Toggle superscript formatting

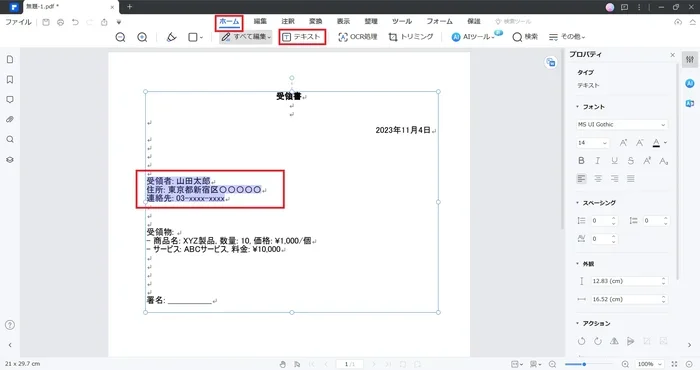647,161
